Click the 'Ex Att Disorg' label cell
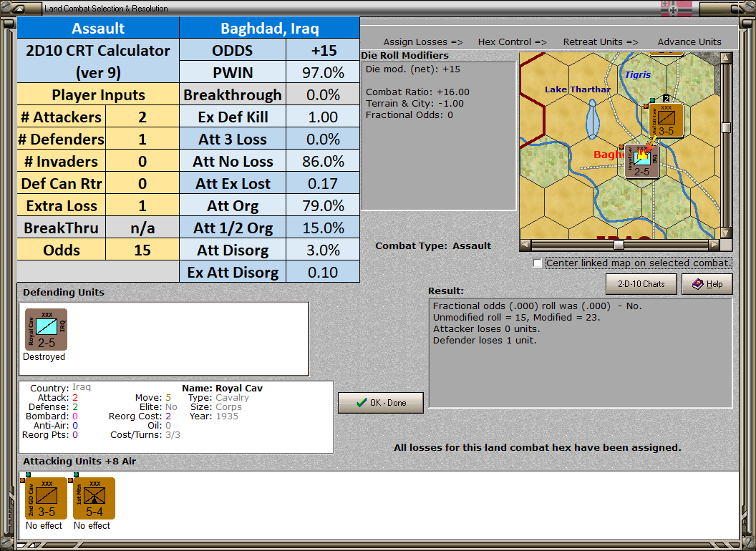Viewport: 756px width, 551px height. pos(233,272)
